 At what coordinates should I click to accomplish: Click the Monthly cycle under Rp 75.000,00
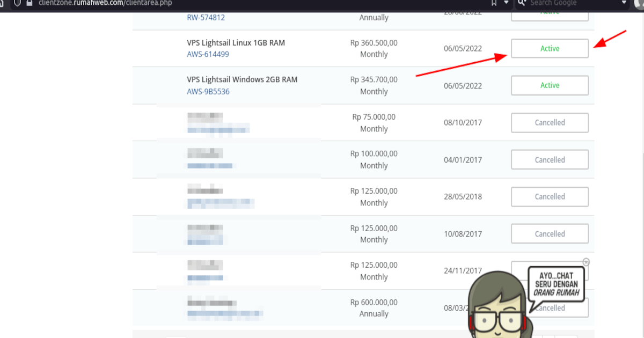click(374, 129)
